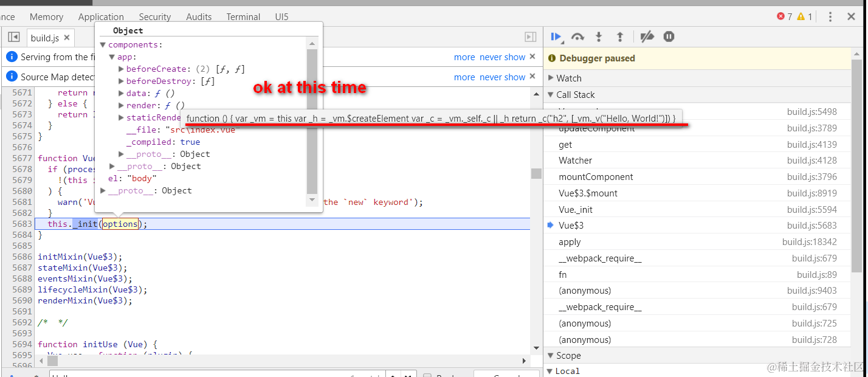Select the Watcher call stack frame
This screenshot has width=868, height=377.
(x=697, y=161)
